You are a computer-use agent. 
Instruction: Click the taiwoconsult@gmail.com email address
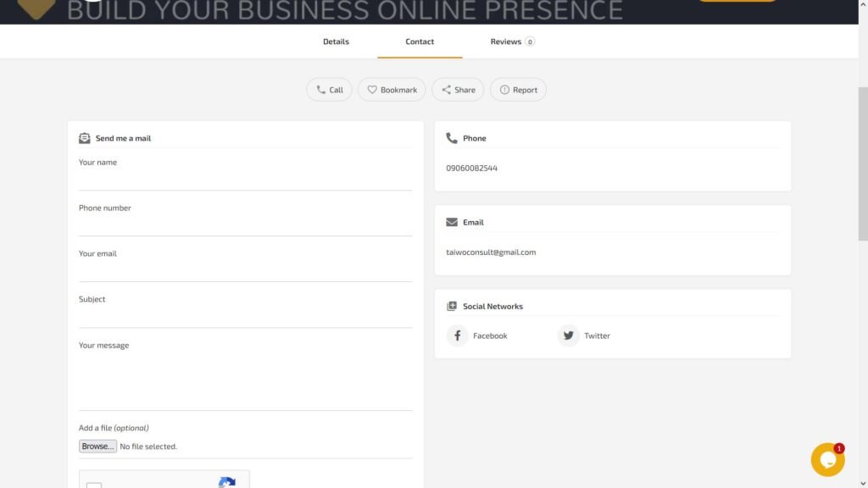(x=490, y=252)
